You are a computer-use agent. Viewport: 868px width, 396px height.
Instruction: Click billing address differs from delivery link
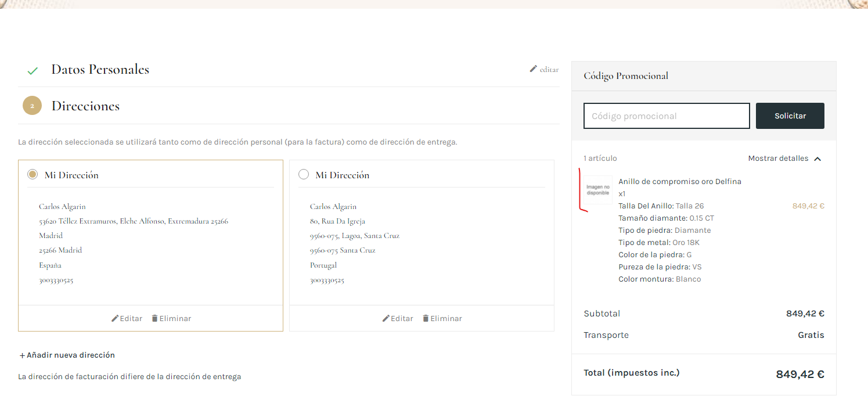click(129, 377)
